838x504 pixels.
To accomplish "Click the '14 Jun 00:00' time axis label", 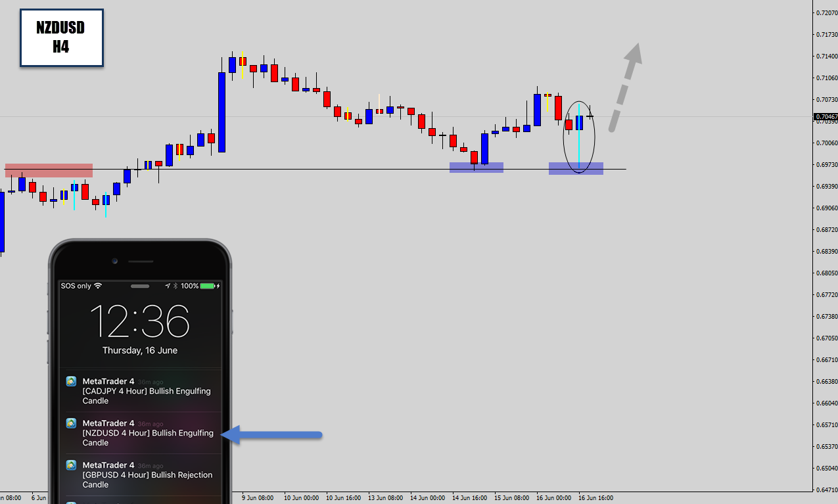I will (x=427, y=497).
